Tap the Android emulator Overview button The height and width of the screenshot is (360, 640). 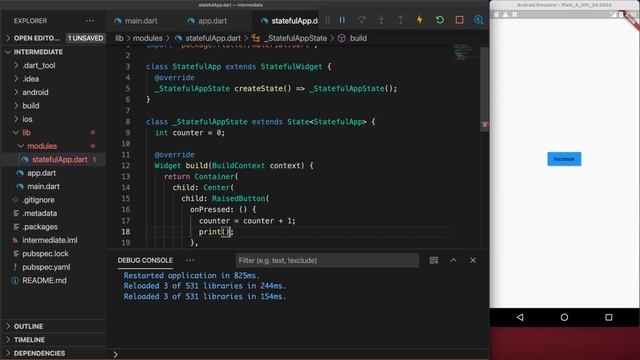tap(609, 317)
